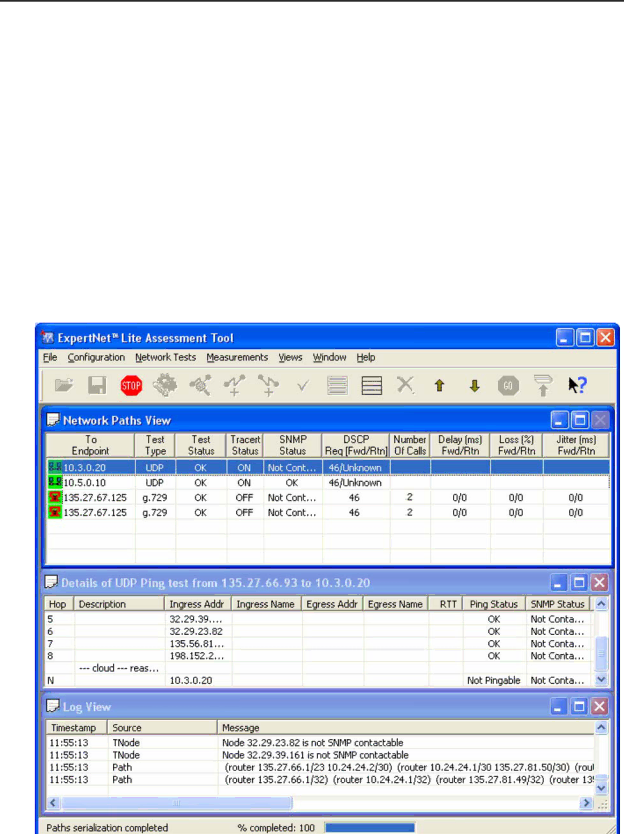Click the SNMP Status header in Network Paths View
The image size is (624, 834).
coord(293,445)
